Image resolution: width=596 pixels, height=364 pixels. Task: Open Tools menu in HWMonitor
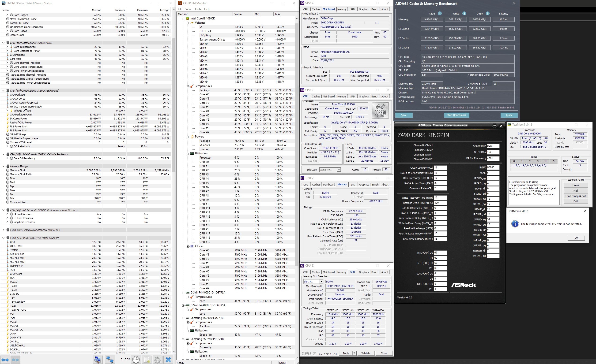pos(198,9)
